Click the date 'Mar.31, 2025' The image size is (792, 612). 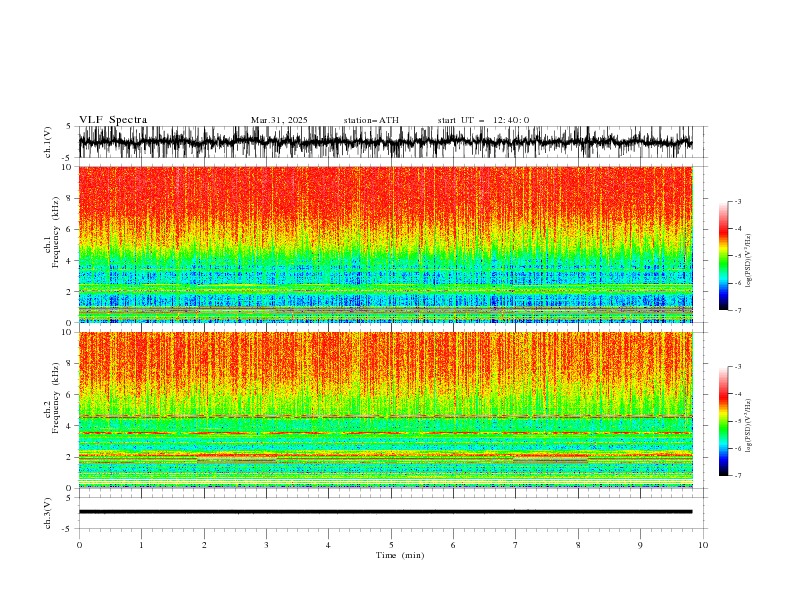279,120
